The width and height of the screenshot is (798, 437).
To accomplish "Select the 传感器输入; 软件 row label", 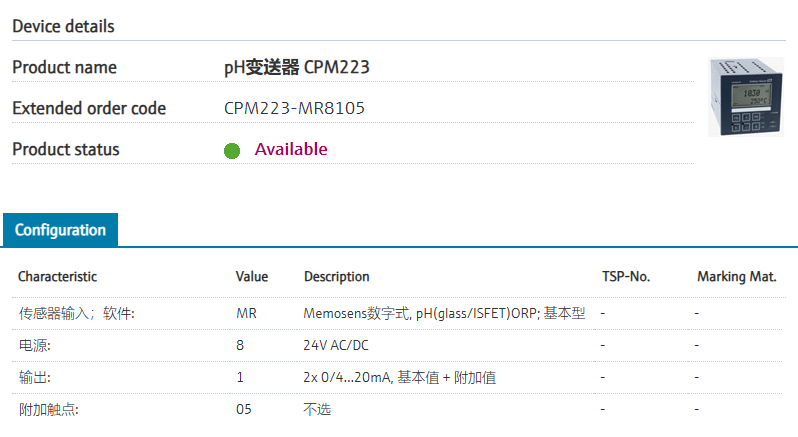I will [x=76, y=313].
